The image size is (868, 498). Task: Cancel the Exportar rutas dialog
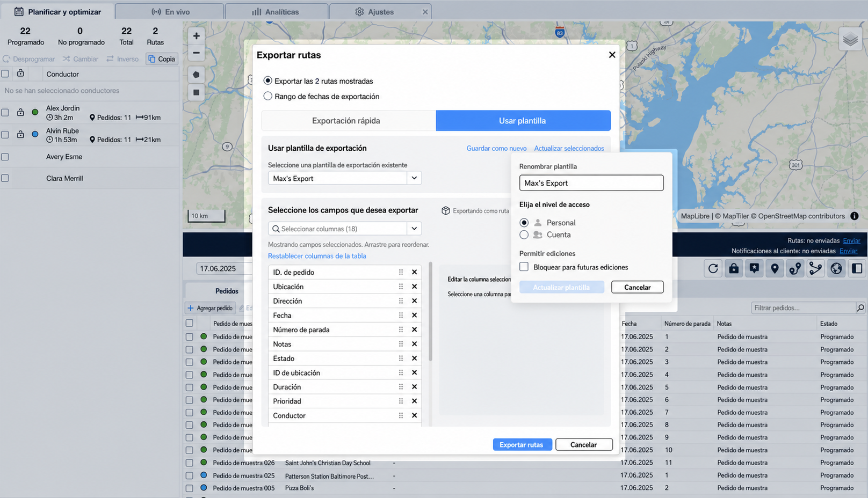point(584,444)
